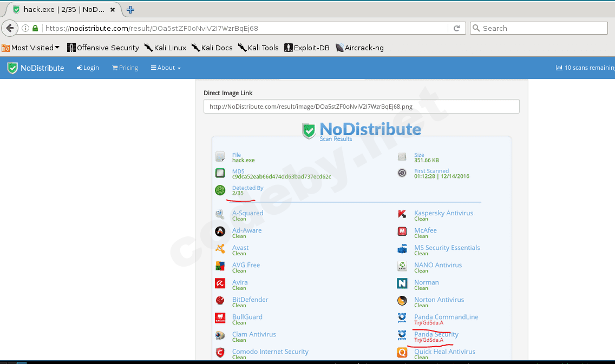The width and height of the screenshot is (615, 364).
Task: Click the Kaspersky Antivirus name
Action: coord(443,213)
